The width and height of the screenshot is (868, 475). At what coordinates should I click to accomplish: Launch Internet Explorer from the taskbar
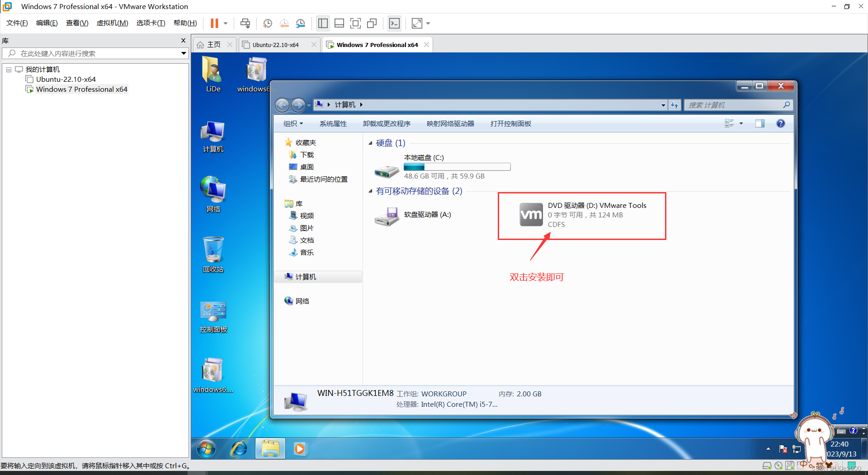[239, 448]
